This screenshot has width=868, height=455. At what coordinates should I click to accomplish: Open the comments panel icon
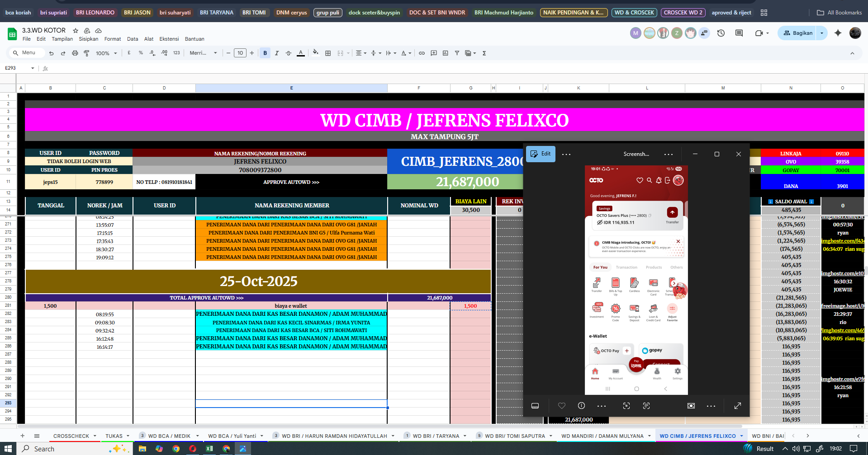pyautogui.click(x=739, y=33)
